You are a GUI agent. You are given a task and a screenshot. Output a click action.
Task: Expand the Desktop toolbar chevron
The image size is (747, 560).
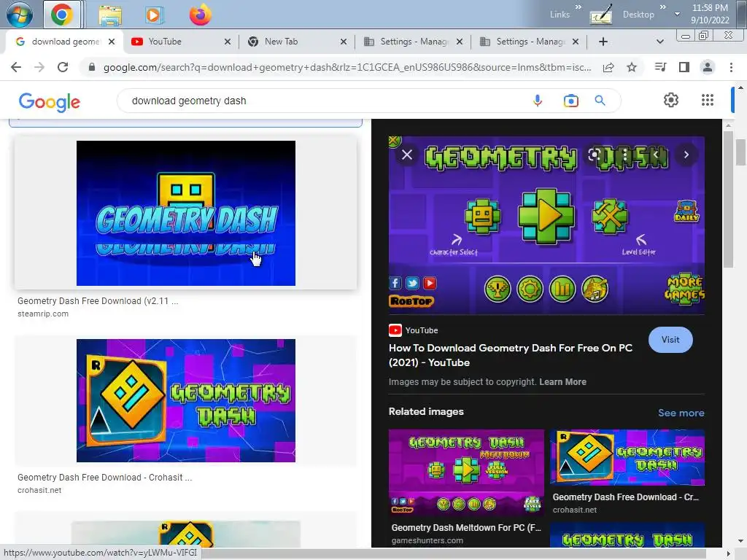coord(662,7)
